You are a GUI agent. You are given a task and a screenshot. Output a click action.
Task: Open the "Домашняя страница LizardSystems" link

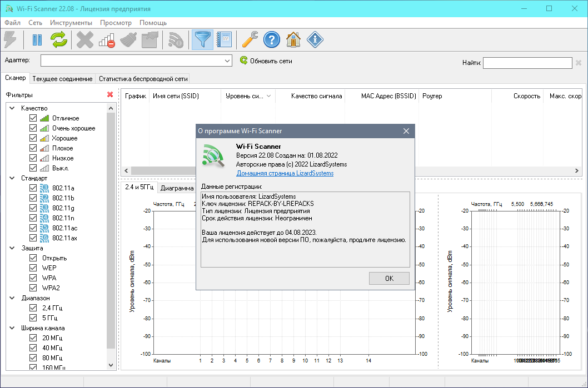click(285, 173)
